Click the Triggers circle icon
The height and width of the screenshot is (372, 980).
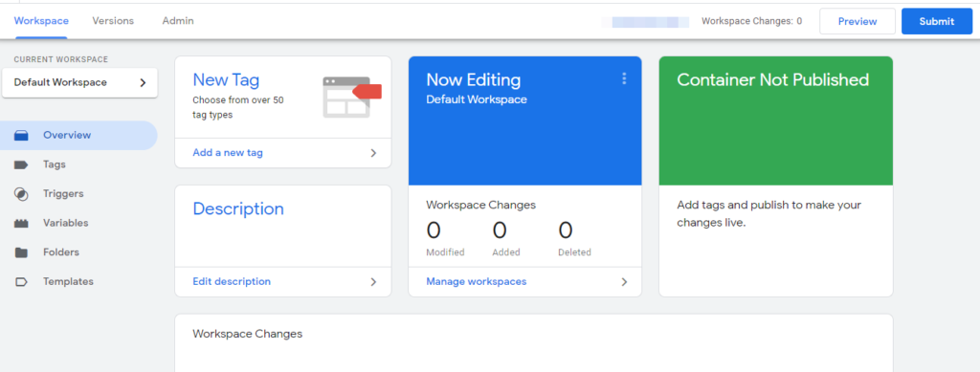click(21, 194)
